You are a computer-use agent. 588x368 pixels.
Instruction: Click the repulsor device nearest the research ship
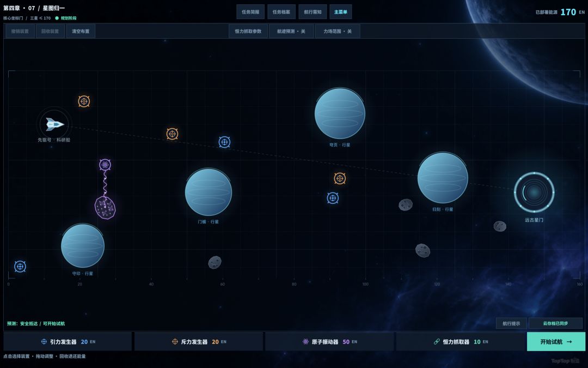click(x=84, y=101)
